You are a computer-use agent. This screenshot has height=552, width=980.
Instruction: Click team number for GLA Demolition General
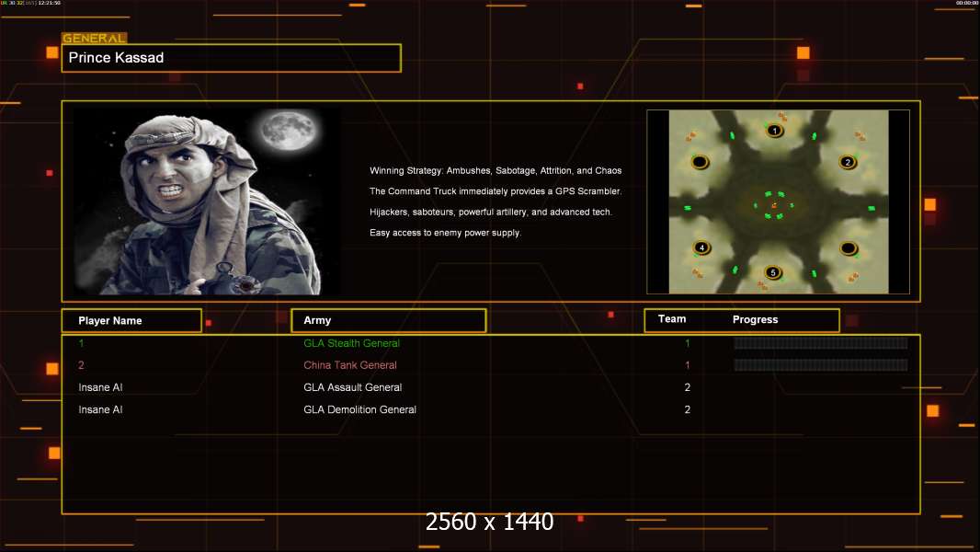pos(688,409)
